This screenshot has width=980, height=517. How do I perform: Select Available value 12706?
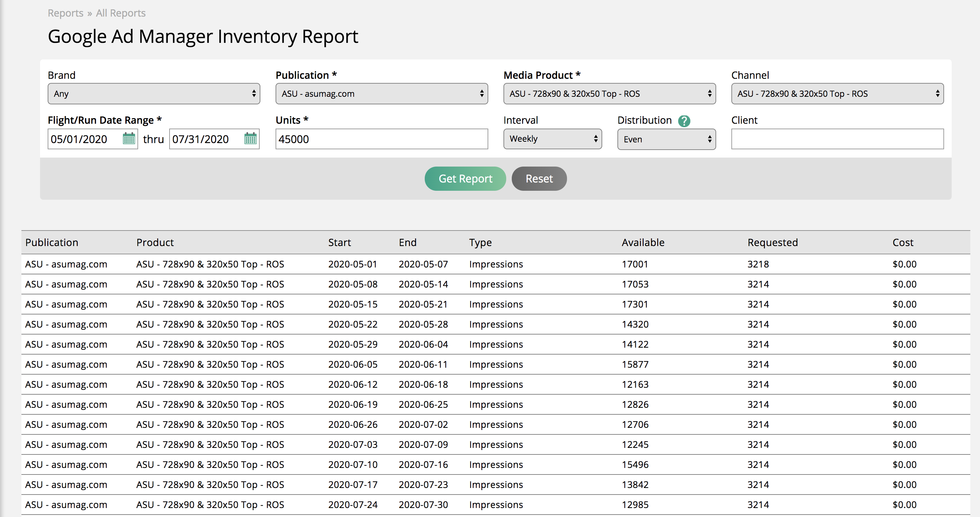[635, 424]
